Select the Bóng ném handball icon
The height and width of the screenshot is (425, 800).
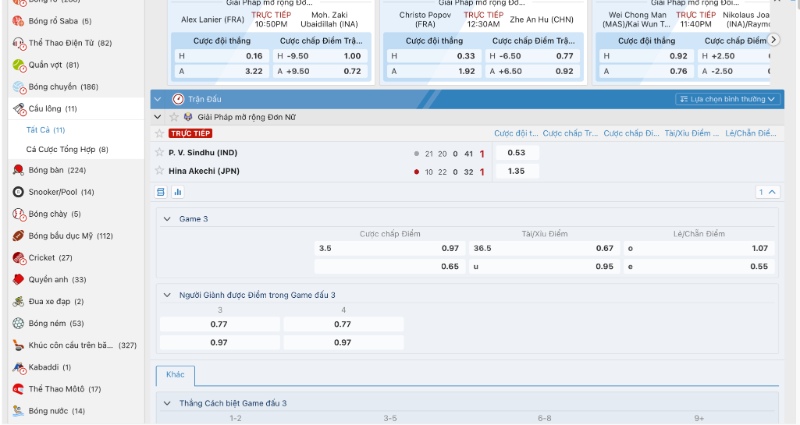pos(18,323)
